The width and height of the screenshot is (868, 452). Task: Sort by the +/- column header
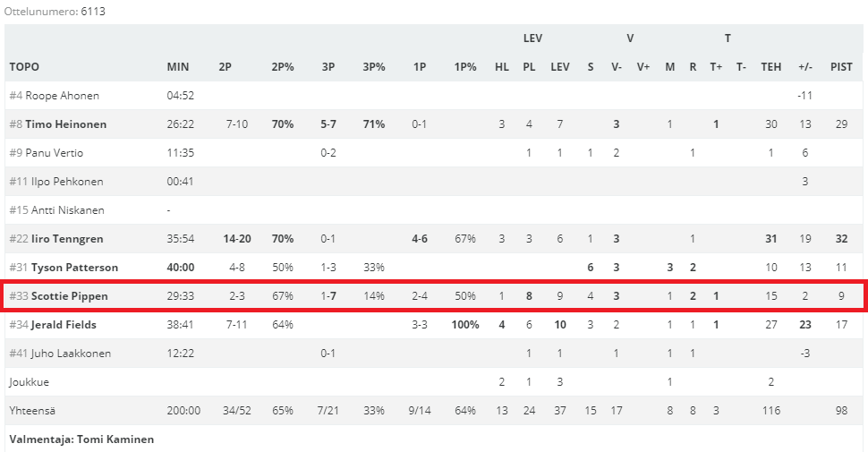(x=805, y=67)
